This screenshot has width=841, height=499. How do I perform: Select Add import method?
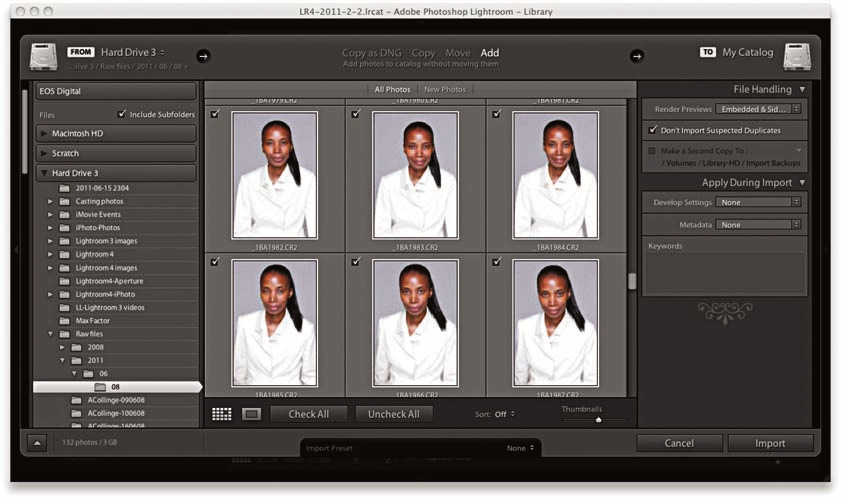(490, 53)
